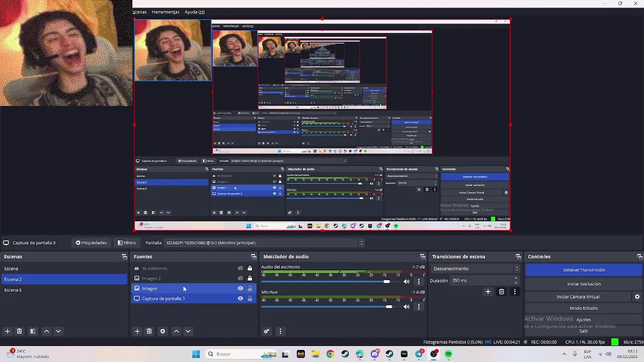
Task: Open virtual camera settings gear
Action: click(x=637, y=297)
